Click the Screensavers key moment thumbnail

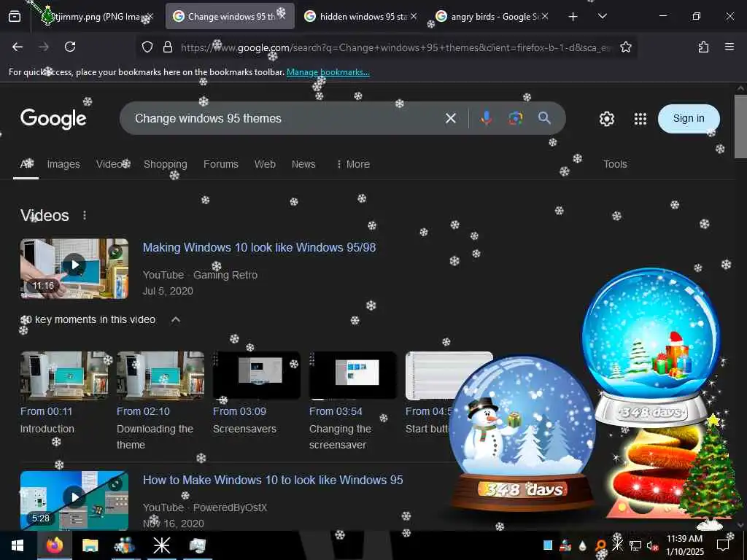click(257, 376)
